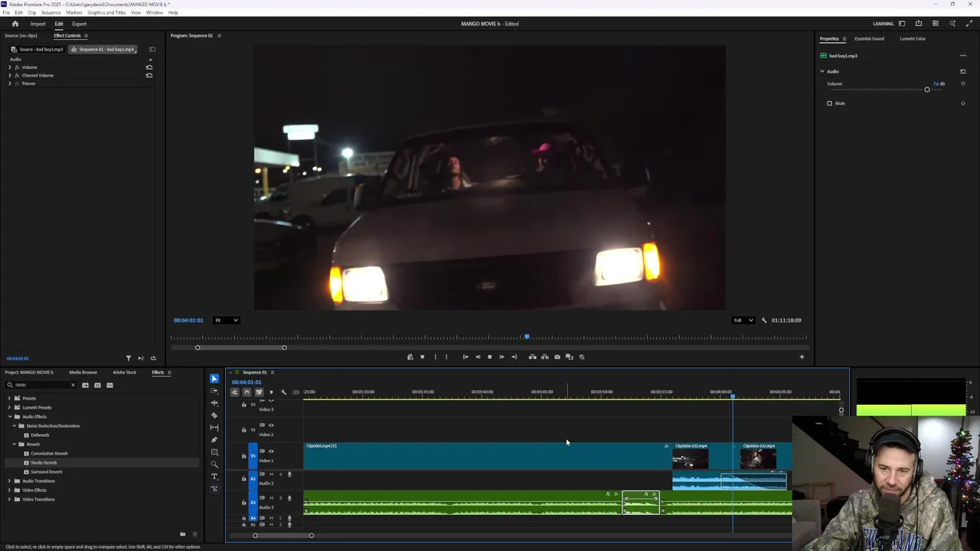Select the Selection tool in the timeline toolbar
This screenshot has width=980, height=551.
click(214, 379)
